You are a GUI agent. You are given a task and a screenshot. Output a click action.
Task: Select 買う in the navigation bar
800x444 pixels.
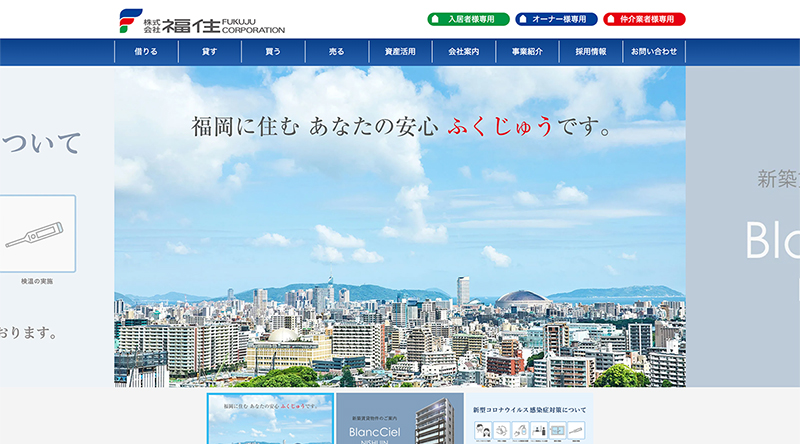(273, 52)
